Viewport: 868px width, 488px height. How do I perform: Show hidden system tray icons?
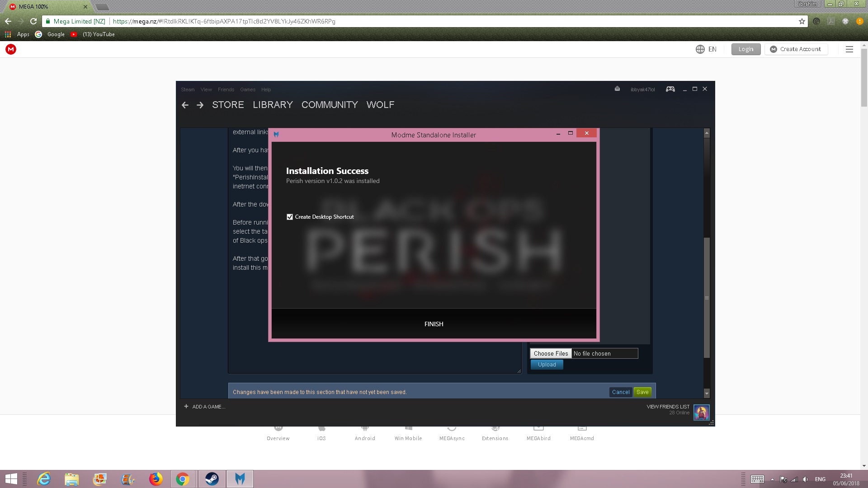pos(772,479)
